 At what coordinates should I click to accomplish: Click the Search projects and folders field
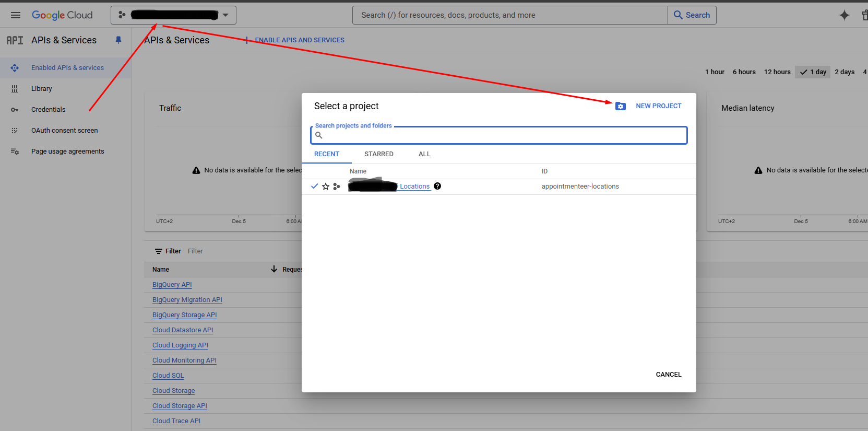coord(498,135)
